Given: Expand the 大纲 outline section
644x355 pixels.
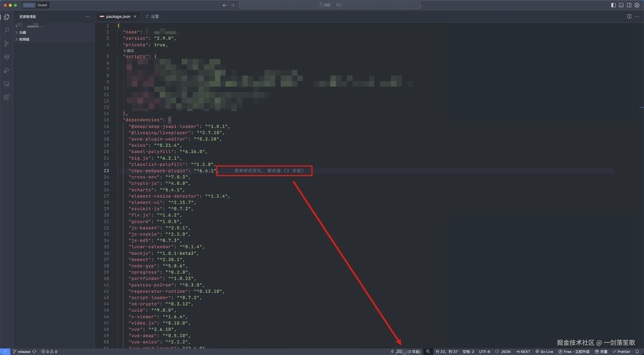Looking at the screenshot, I should [22, 32].
